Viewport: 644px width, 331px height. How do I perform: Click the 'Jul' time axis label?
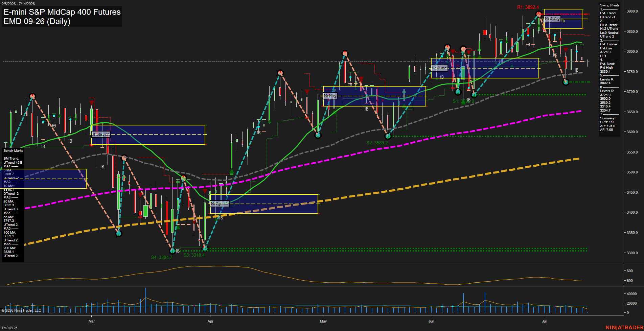tap(544, 321)
